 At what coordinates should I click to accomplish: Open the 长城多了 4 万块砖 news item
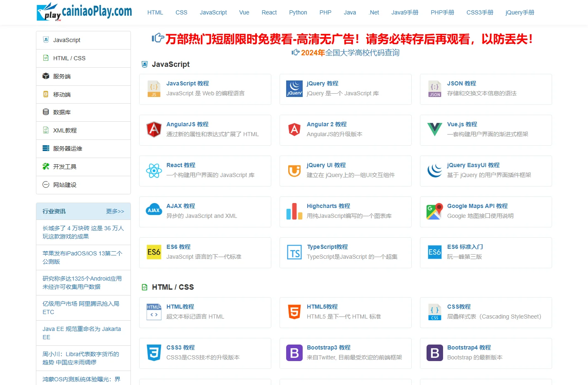pyautogui.click(x=83, y=232)
